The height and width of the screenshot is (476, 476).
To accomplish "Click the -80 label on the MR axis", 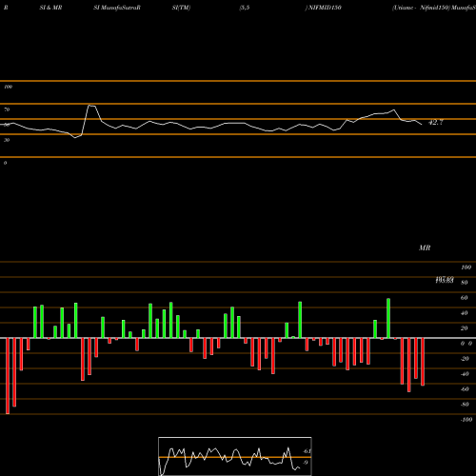I will [465, 405].
